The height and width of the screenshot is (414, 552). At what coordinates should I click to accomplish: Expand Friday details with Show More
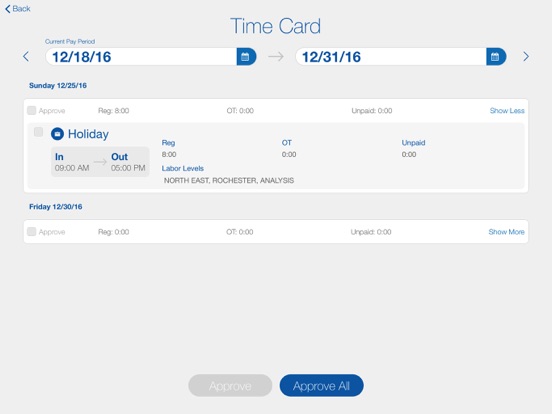click(506, 232)
